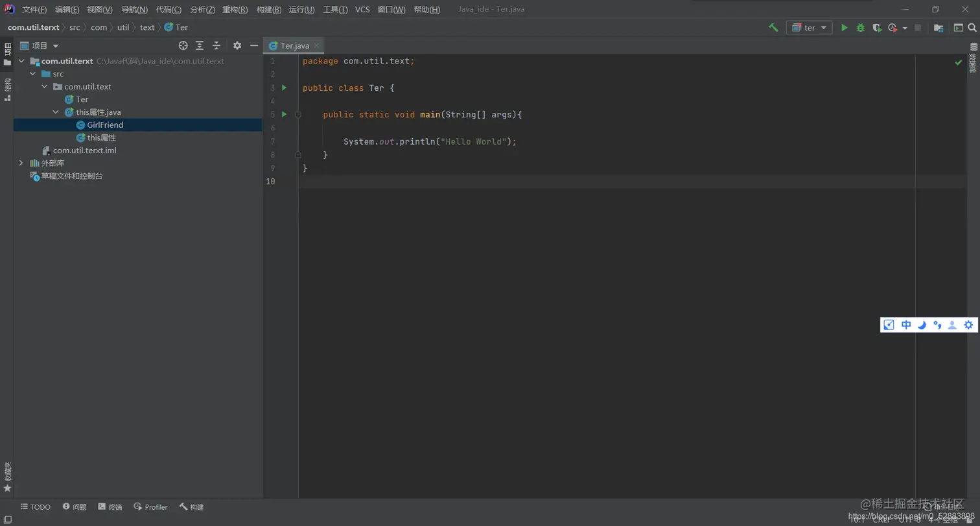The image size is (980, 526).
Task: Click the Stop square button
Action: pyautogui.click(x=917, y=28)
